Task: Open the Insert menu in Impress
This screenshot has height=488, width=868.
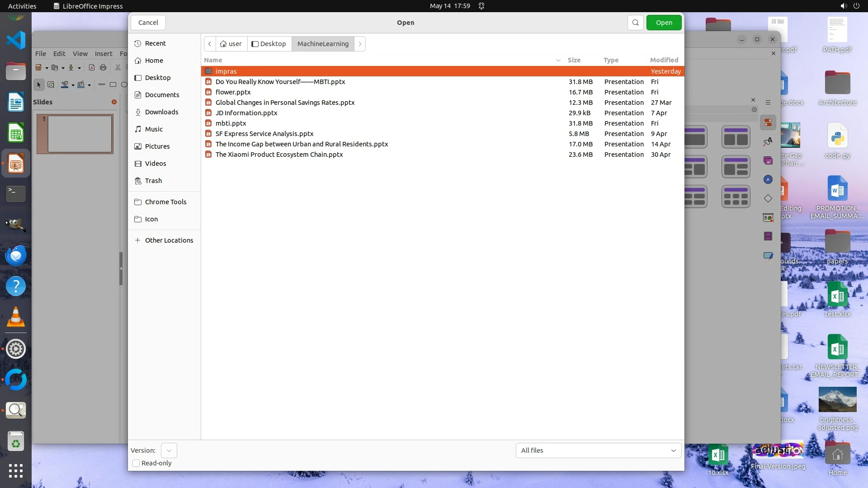Action: tap(103, 54)
